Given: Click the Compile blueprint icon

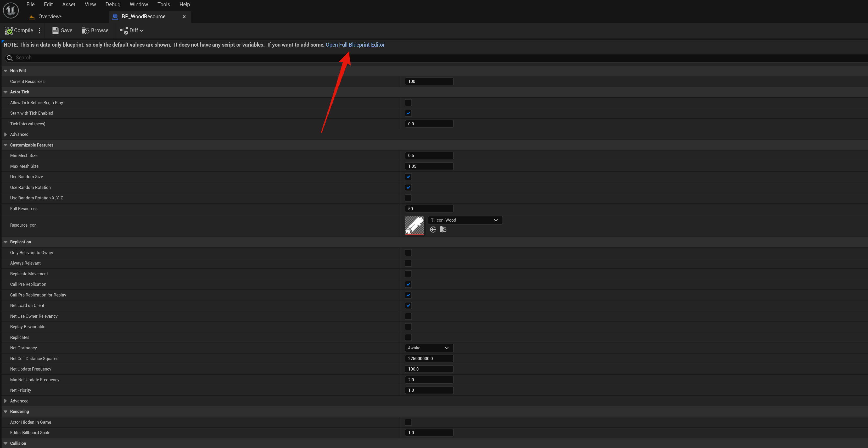Looking at the screenshot, I should (9, 31).
